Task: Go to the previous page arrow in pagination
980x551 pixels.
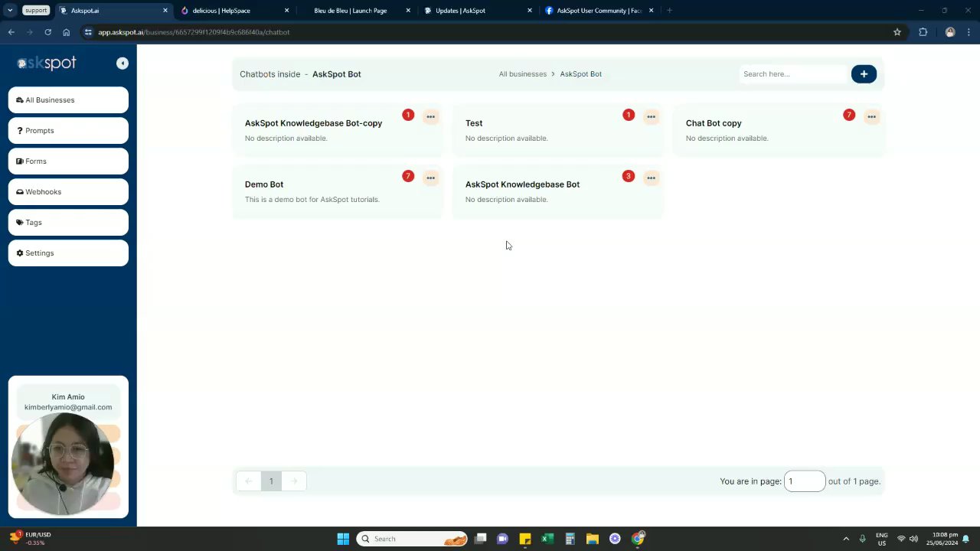Action: point(248,481)
